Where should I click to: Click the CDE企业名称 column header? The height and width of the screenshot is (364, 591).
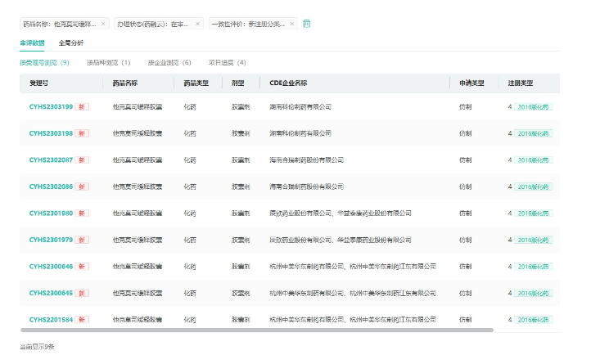tap(288, 83)
